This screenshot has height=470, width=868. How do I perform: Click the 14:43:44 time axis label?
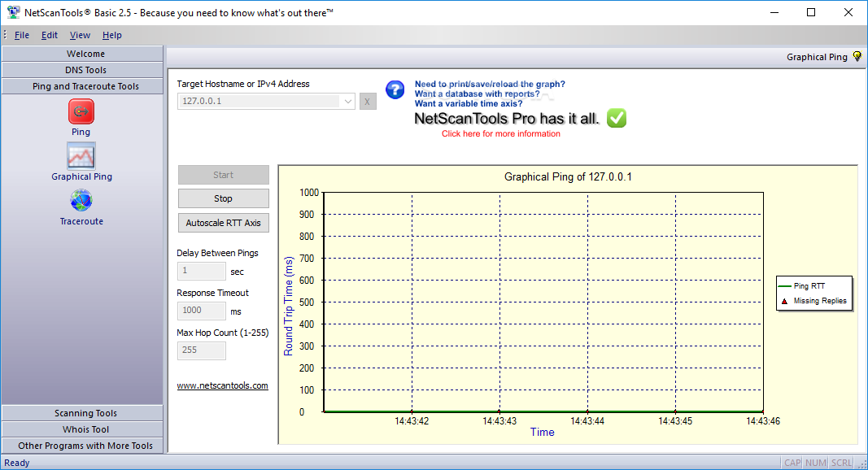tap(587, 420)
